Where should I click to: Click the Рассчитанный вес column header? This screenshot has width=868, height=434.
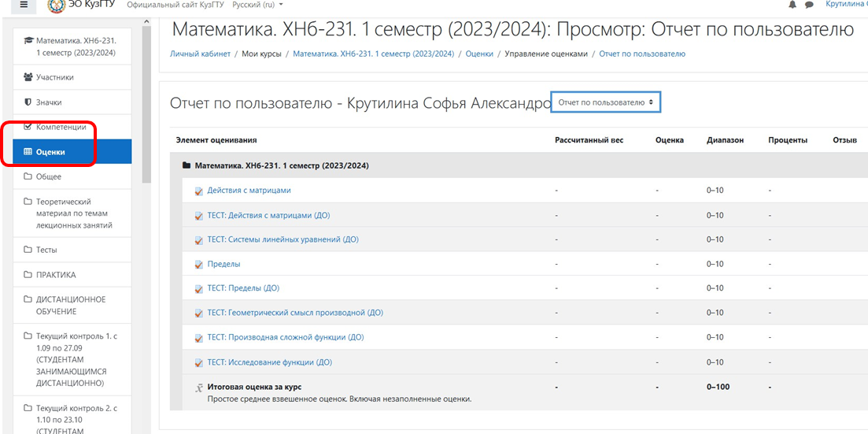589,141
